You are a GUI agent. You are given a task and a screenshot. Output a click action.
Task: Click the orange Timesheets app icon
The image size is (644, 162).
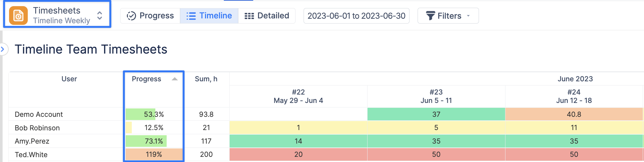tap(18, 15)
